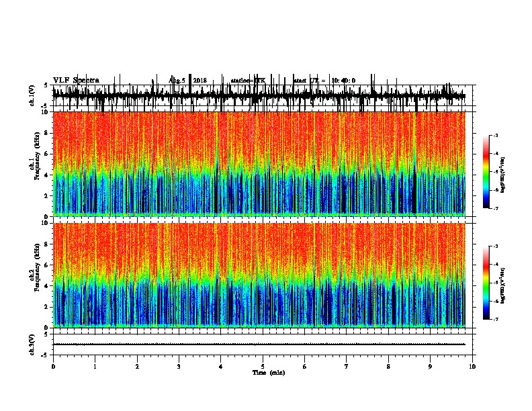
Task: Select the ch.1 "Frequency (kHz)" axis label
Action: tap(37, 156)
